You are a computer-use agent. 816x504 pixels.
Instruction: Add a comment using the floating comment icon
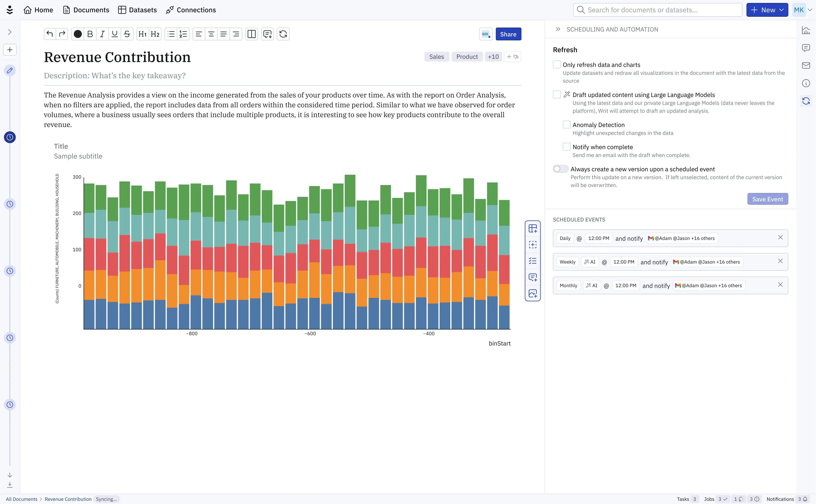tap(533, 277)
